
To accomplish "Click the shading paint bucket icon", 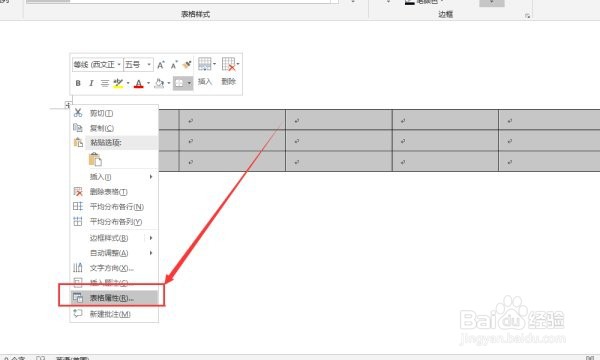I will point(159,83).
